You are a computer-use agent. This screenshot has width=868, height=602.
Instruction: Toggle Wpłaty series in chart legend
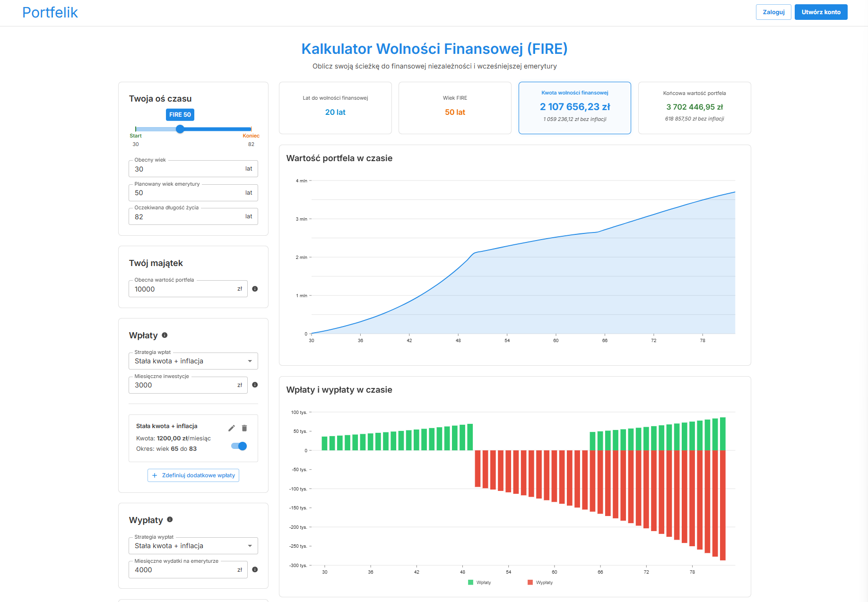click(479, 583)
